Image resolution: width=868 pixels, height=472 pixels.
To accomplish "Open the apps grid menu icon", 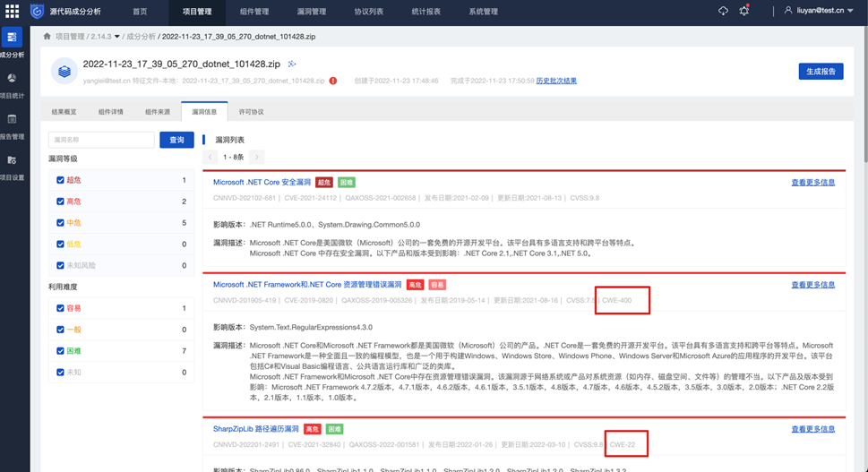I will (x=13, y=11).
